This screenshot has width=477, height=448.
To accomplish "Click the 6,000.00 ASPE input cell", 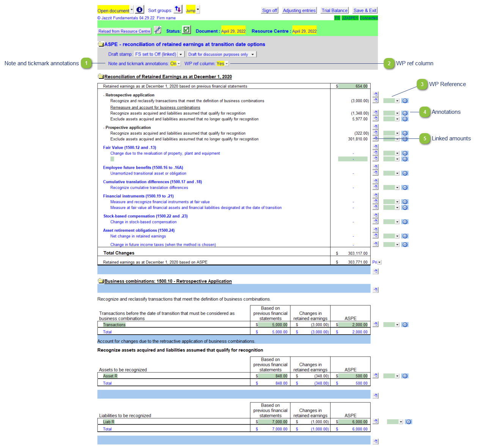I will (x=353, y=422).
